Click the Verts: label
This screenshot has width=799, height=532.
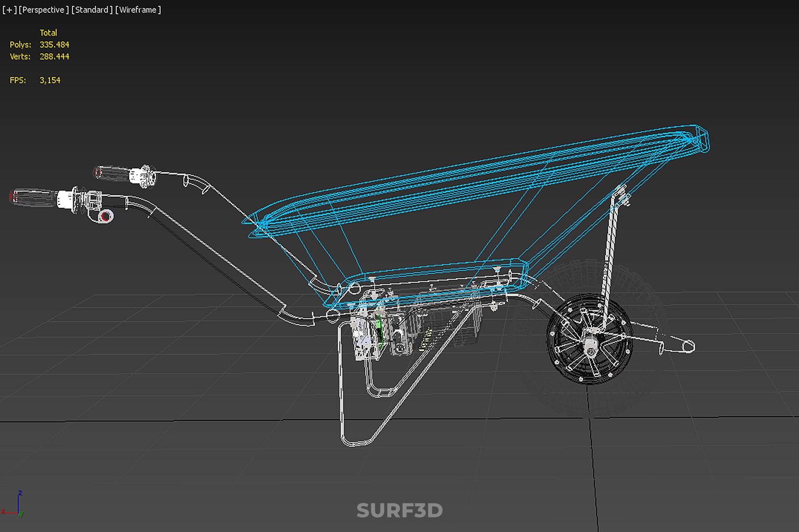[20, 57]
